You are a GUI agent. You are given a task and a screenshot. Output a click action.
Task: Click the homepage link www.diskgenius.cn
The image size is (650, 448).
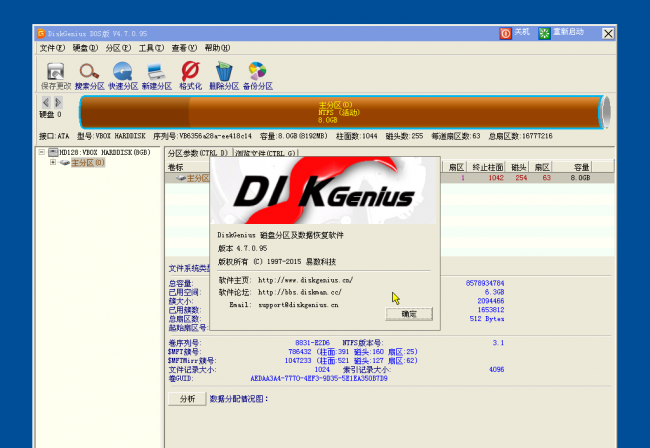[306, 280]
